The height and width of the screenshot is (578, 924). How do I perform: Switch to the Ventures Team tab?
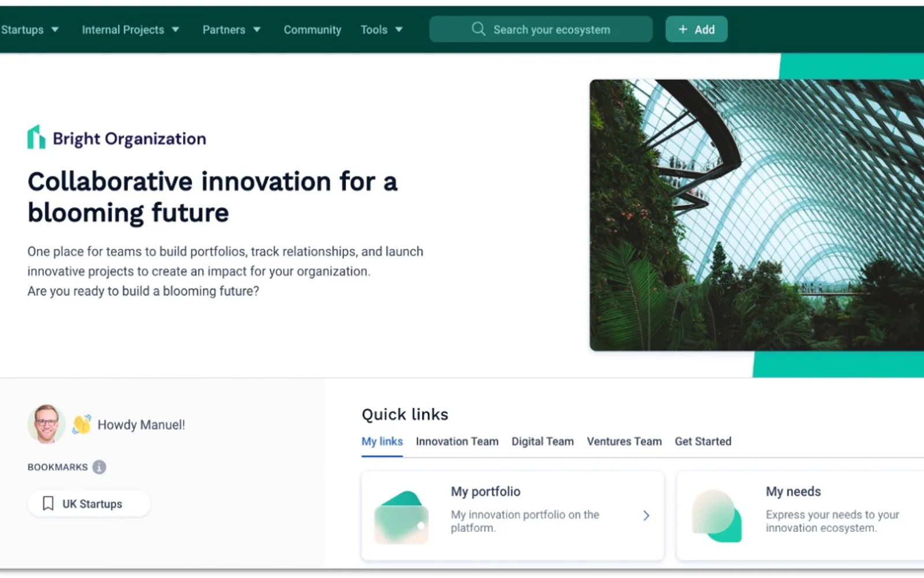pos(624,442)
